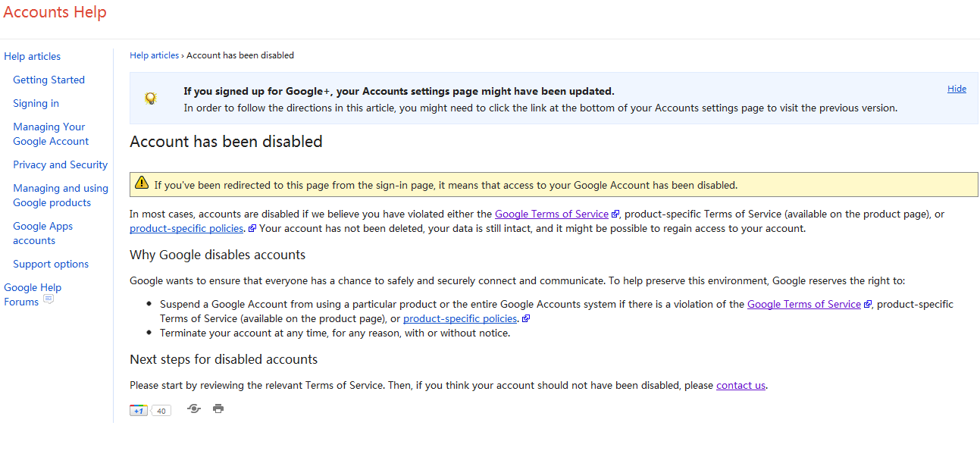
Task: Open Help articles in sidebar
Action: click(x=32, y=56)
